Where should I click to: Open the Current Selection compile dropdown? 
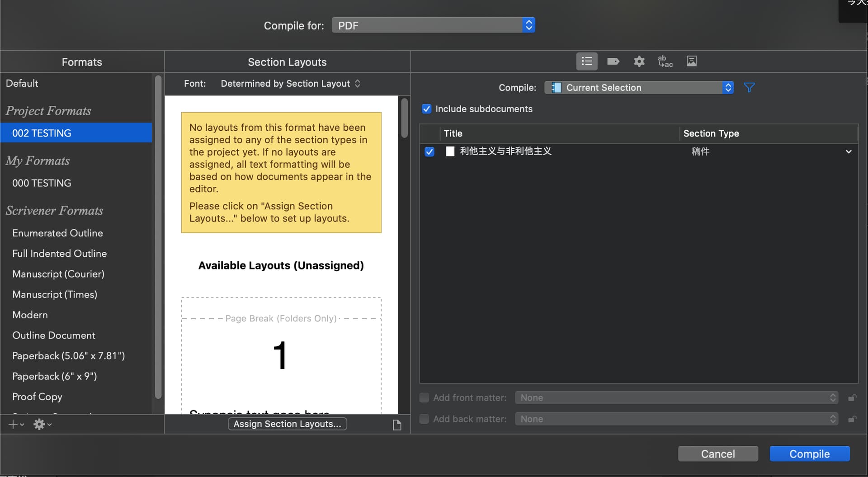tap(638, 88)
